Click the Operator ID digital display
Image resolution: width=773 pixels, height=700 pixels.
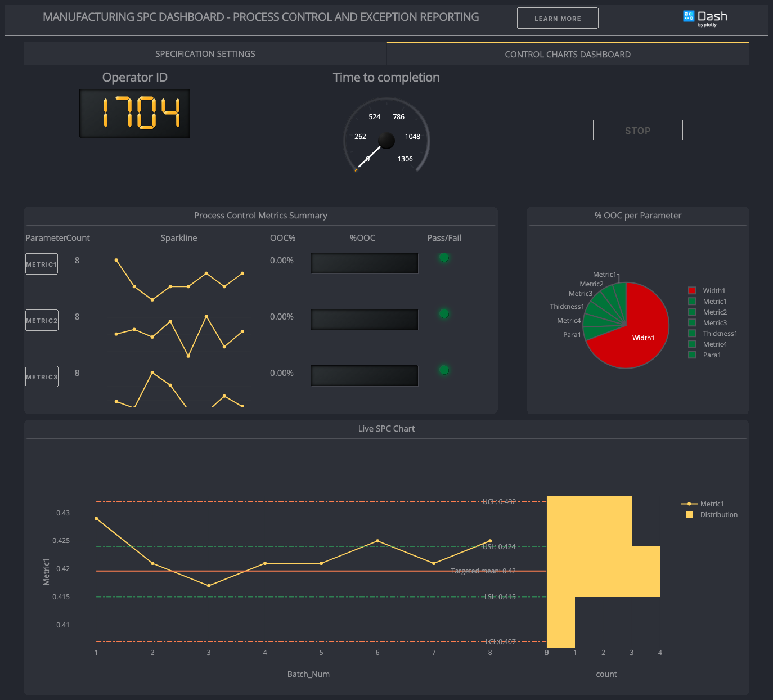[134, 113]
